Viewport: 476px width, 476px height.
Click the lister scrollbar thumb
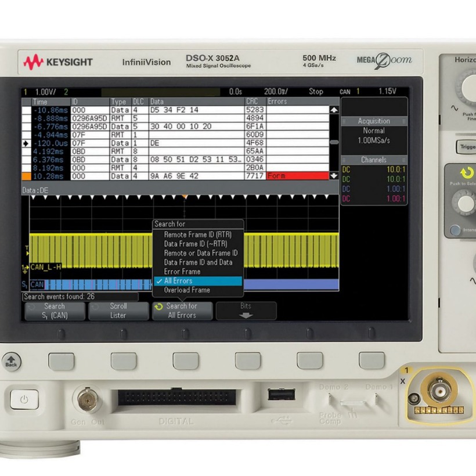pos(334,142)
